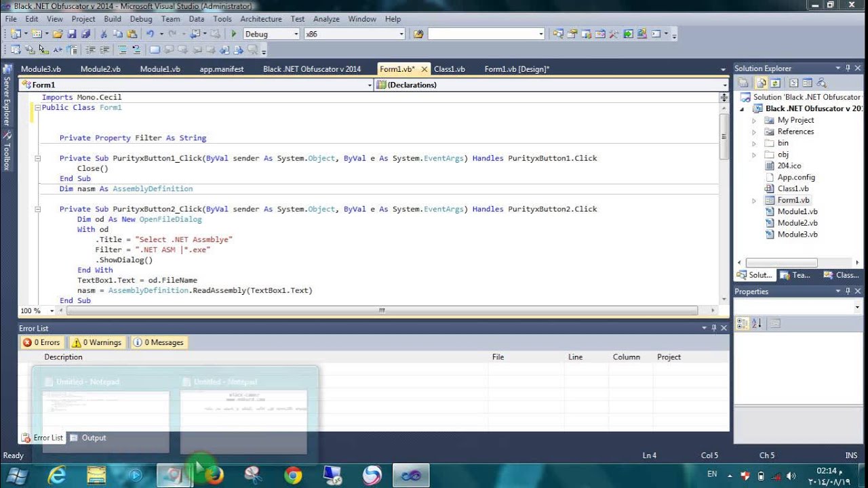Click the Windows Start button
The width and height of the screenshot is (868, 488).
[16, 475]
